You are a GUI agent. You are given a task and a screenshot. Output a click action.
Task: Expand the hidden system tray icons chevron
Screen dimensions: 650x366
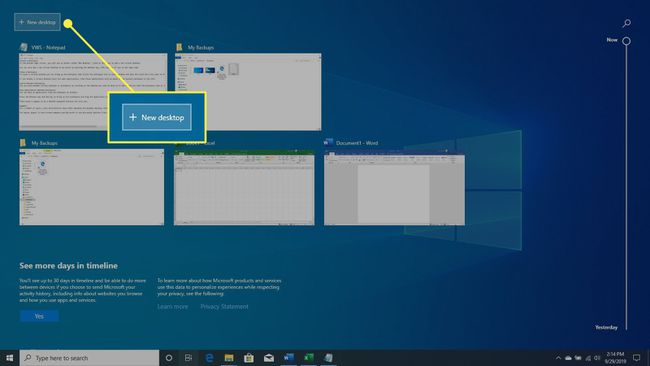[558, 358]
